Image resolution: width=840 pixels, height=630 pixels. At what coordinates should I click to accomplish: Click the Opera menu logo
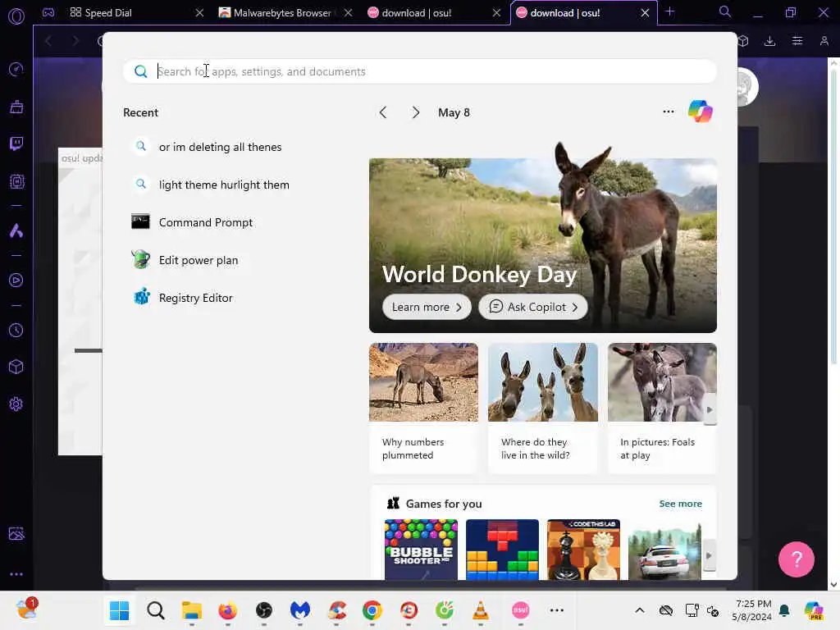point(16,16)
